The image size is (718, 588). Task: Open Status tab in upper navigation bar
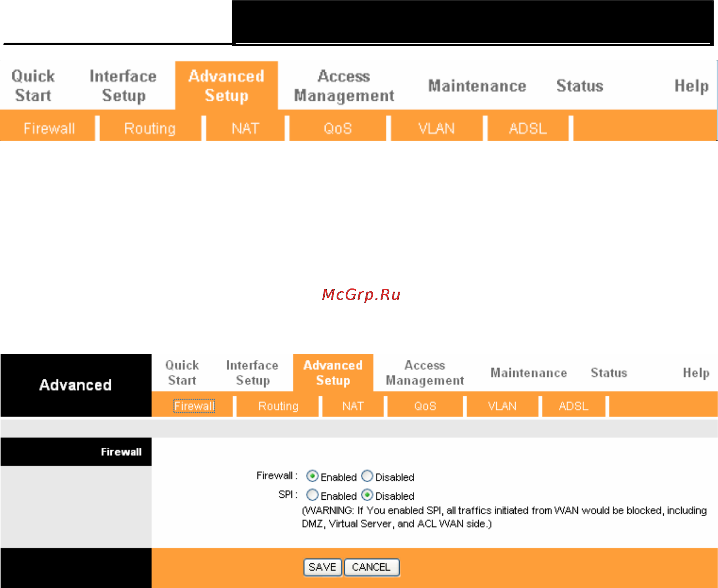click(580, 86)
